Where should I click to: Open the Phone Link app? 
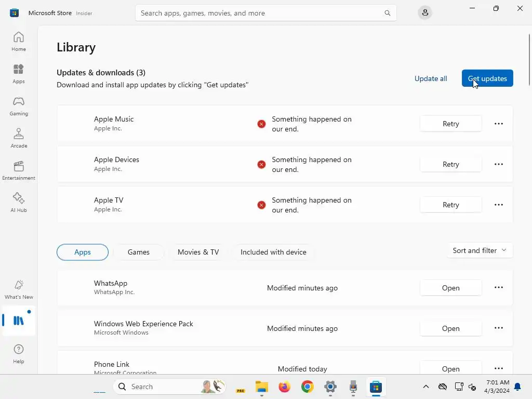450,368
